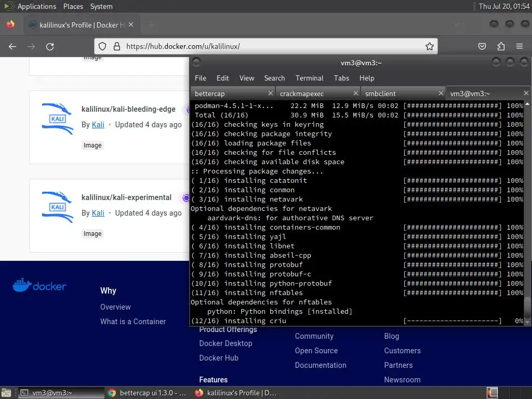Viewport: 532px width, 399px height.
Task: Open the terminal Search menu
Action: (274, 78)
